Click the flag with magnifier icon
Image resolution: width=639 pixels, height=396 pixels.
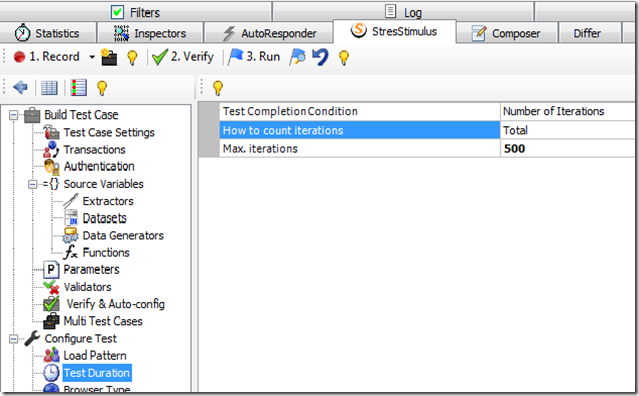click(297, 57)
